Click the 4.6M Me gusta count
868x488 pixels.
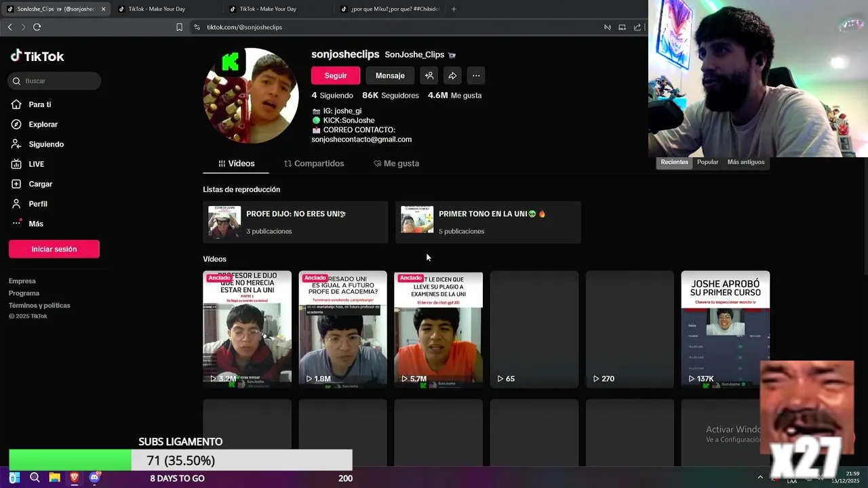454,96
